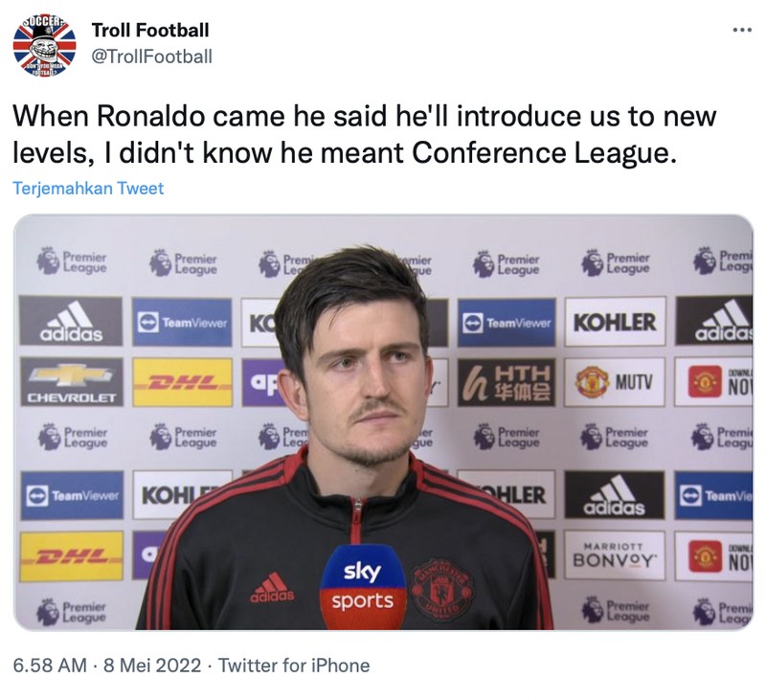Screen dimensions: 766x700
Task: Click the top-left TeamViewer logo panel
Action: point(182,323)
